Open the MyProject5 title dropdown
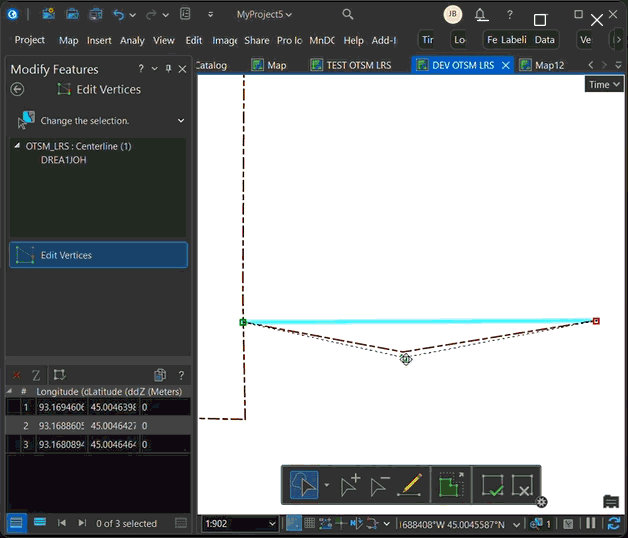The width and height of the screenshot is (628, 538). click(x=264, y=14)
